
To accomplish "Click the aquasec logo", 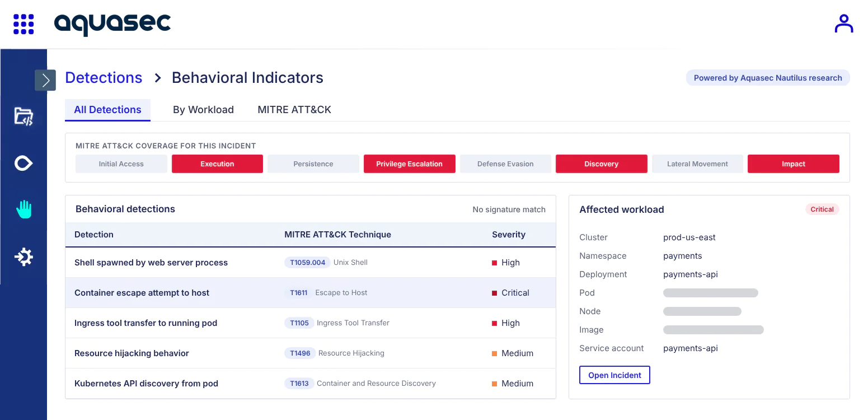I will tap(112, 24).
